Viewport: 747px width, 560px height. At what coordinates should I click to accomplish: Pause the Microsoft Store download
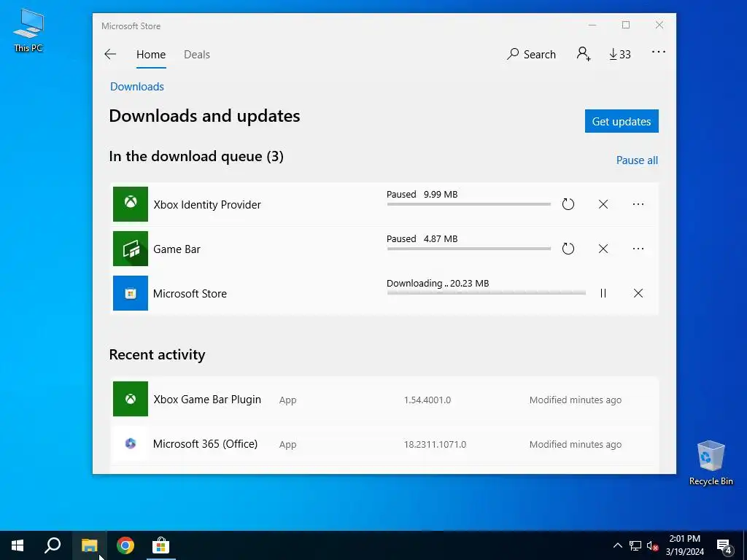pos(603,293)
